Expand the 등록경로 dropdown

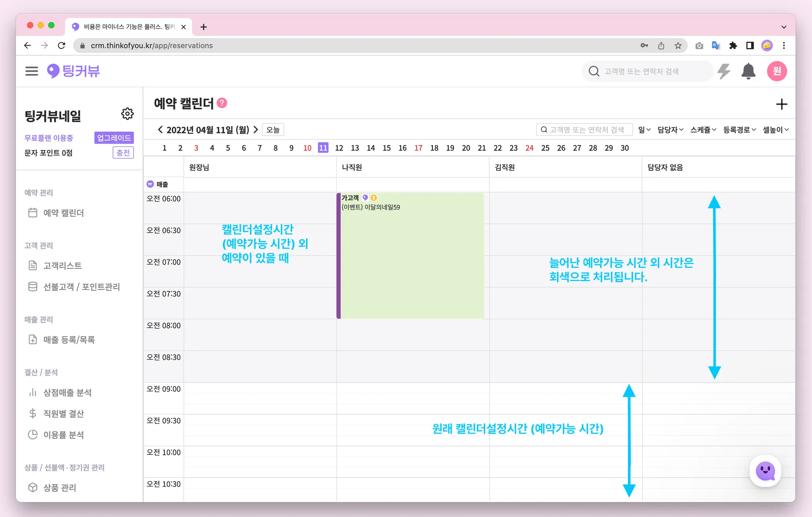click(x=739, y=130)
